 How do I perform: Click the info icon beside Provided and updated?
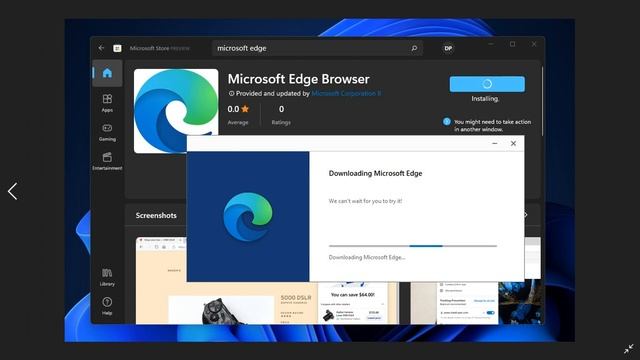coord(231,93)
